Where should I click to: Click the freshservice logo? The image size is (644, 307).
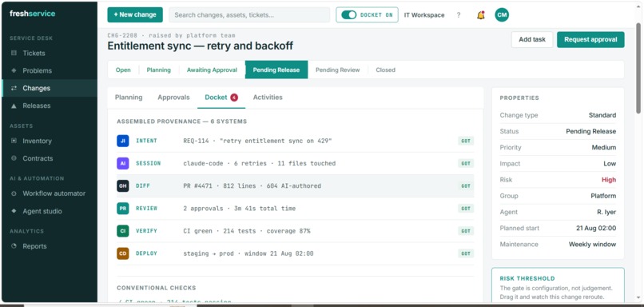point(33,14)
